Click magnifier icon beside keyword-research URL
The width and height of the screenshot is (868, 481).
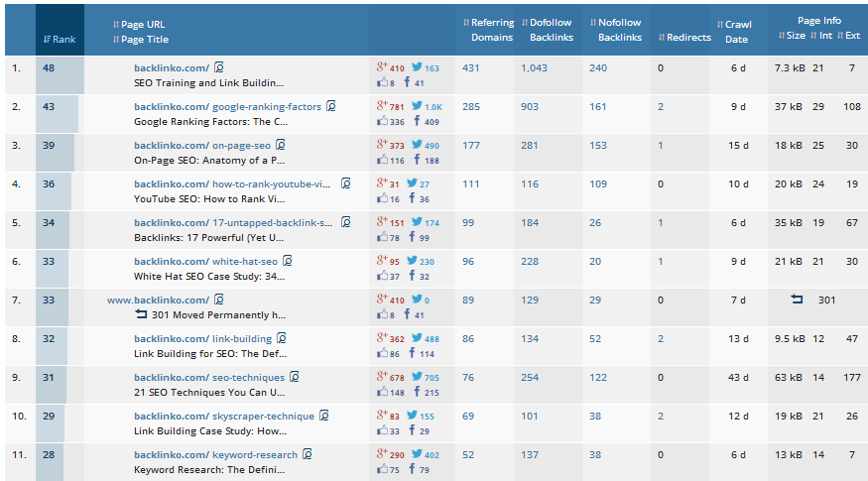pos(308,454)
